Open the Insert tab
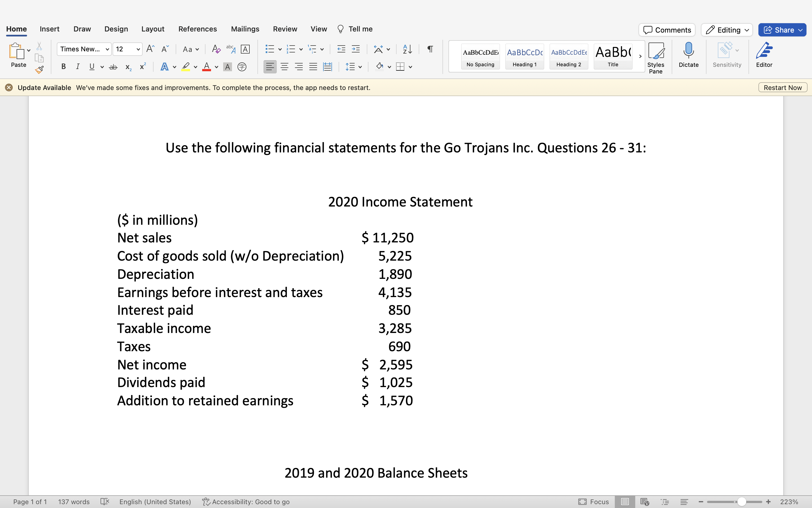 [49, 29]
